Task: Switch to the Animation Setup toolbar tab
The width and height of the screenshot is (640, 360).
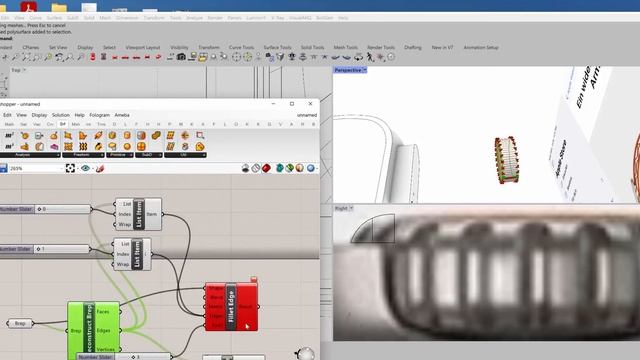Action: (481, 47)
